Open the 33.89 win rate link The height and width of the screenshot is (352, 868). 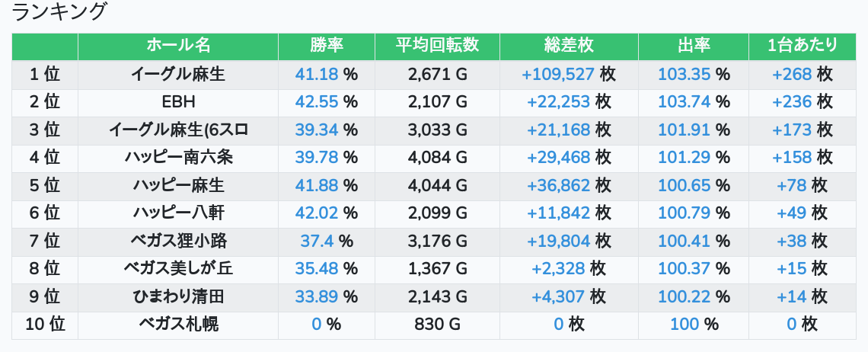pos(317,296)
